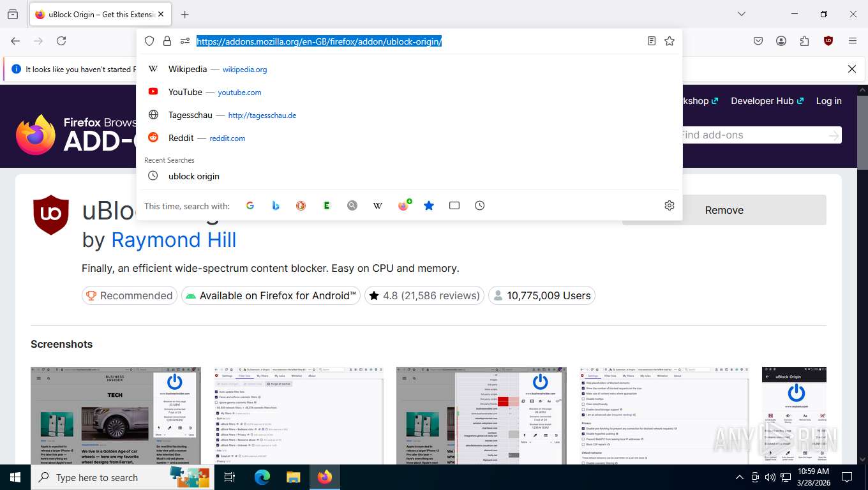Screen dimensions: 868x490
Task: Click the 10,775,009 Users badge
Action: pyautogui.click(x=542, y=295)
